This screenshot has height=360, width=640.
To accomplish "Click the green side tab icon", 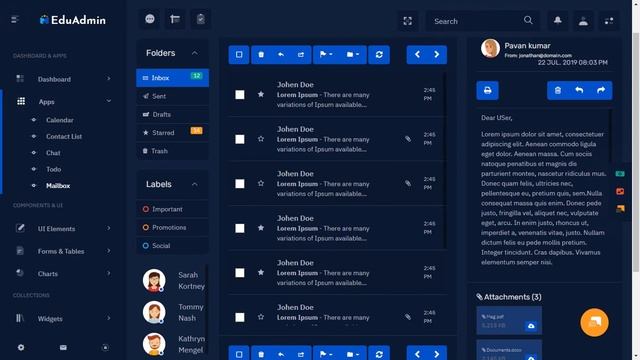I will pos(620,174).
